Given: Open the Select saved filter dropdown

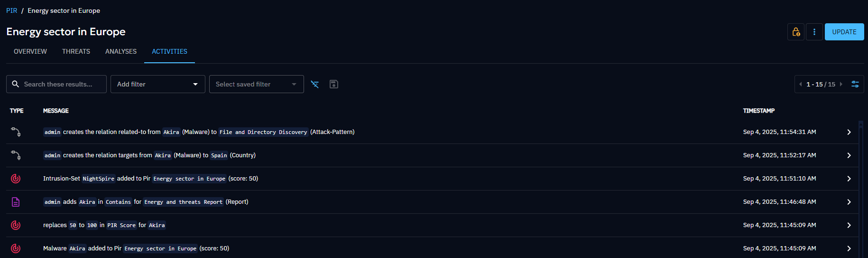Looking at the screenshot, I should (256, 84).
